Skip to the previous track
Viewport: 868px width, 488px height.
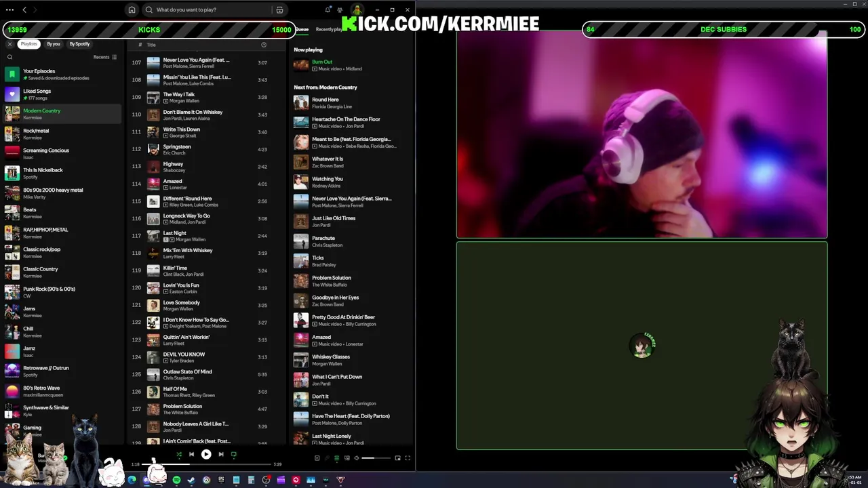[x=191, y=454]
